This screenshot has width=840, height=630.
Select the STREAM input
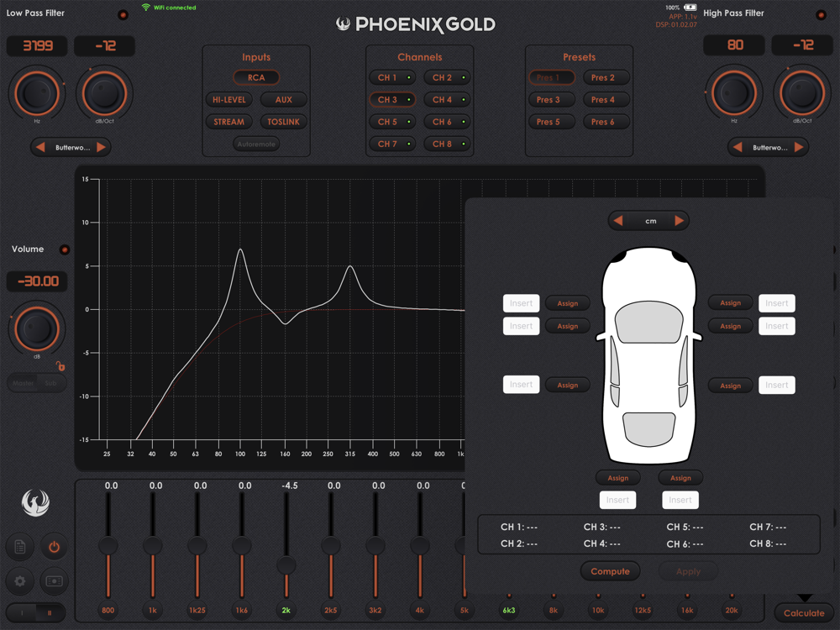[228, 122]
